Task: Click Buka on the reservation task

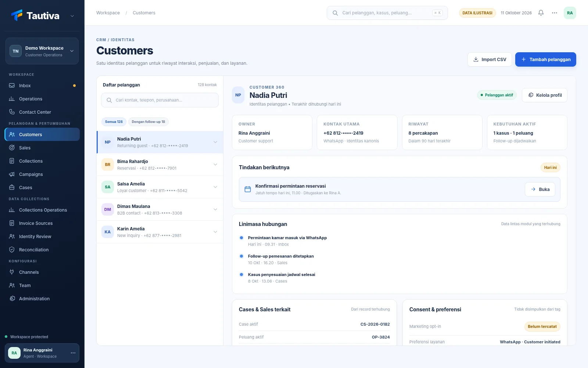Action: pyautogui.click(x=540, y=190)
